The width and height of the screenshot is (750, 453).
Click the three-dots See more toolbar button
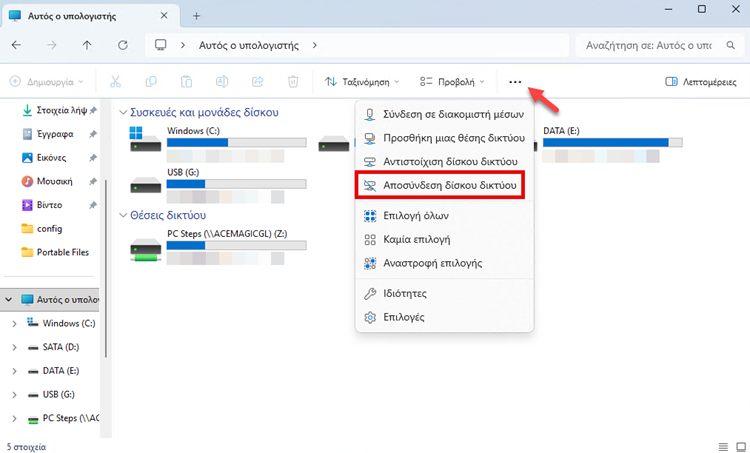click(x=515, y=82)
